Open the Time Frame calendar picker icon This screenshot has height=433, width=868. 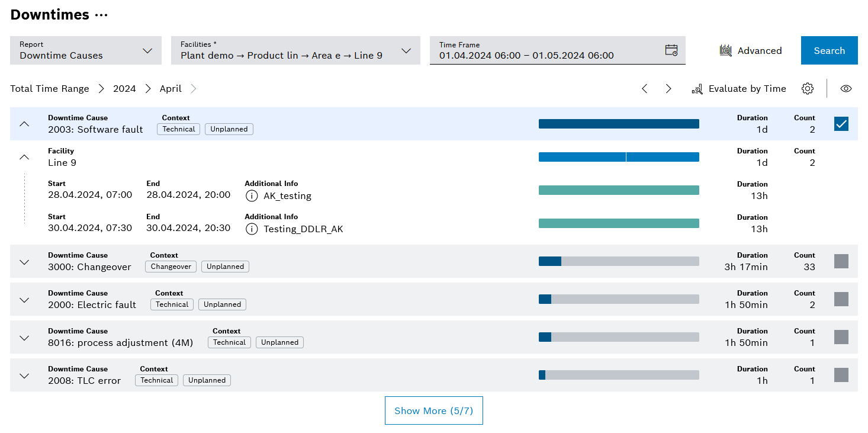point(671,50)
